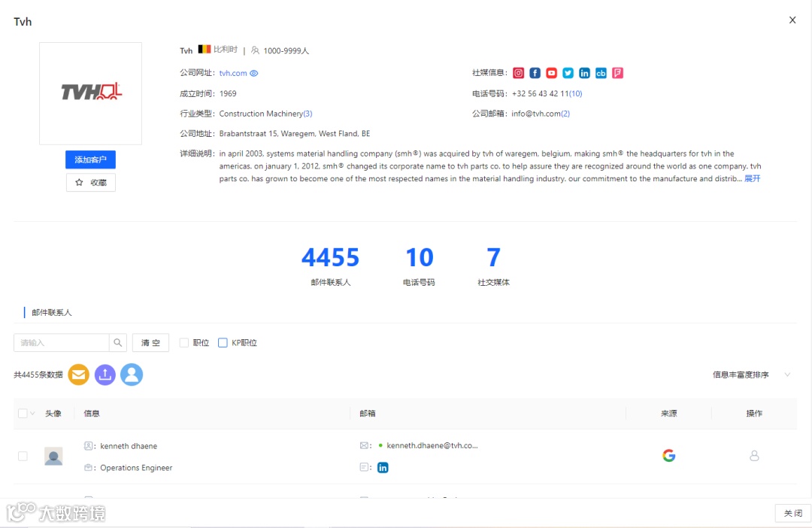Click the Operations Engineer job title

[136, 467]
